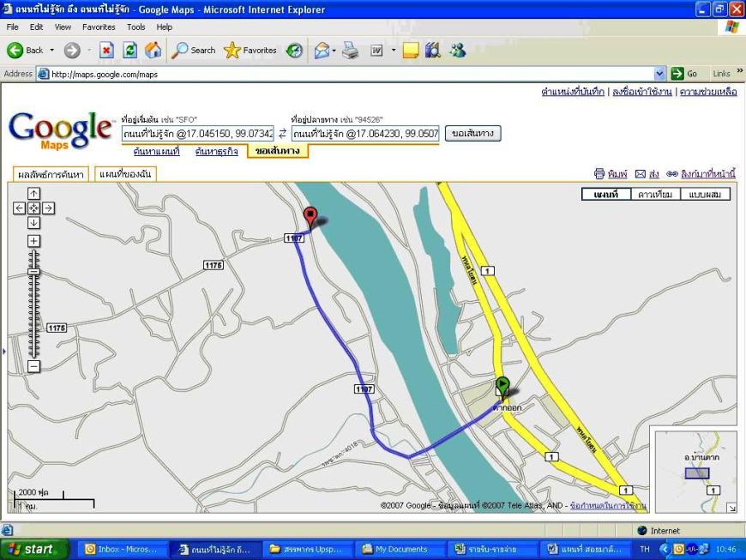Click the zoom in plus button

tap(33, 241)
